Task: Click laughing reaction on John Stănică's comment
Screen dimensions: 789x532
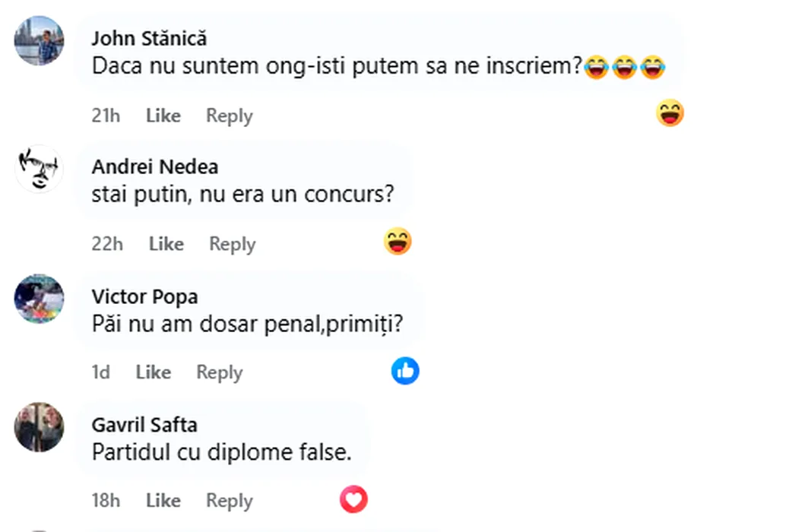Action: click(670, 114)
